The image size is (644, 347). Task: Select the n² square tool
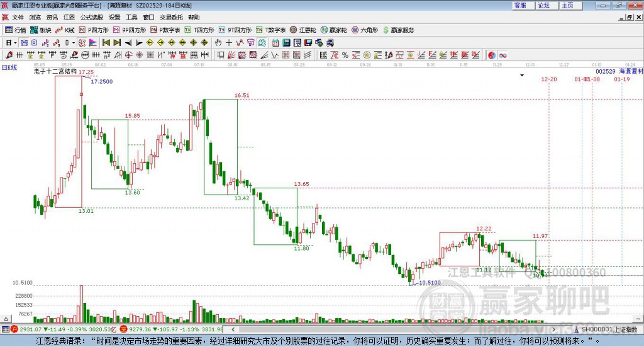[107, 55]
